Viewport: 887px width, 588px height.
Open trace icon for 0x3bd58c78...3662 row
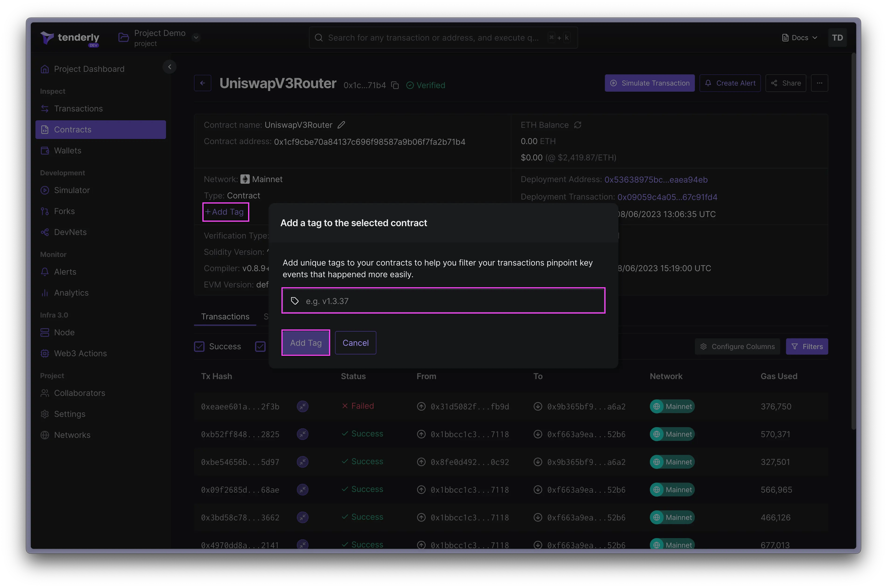pyautogui.click(x=303, y=517)
